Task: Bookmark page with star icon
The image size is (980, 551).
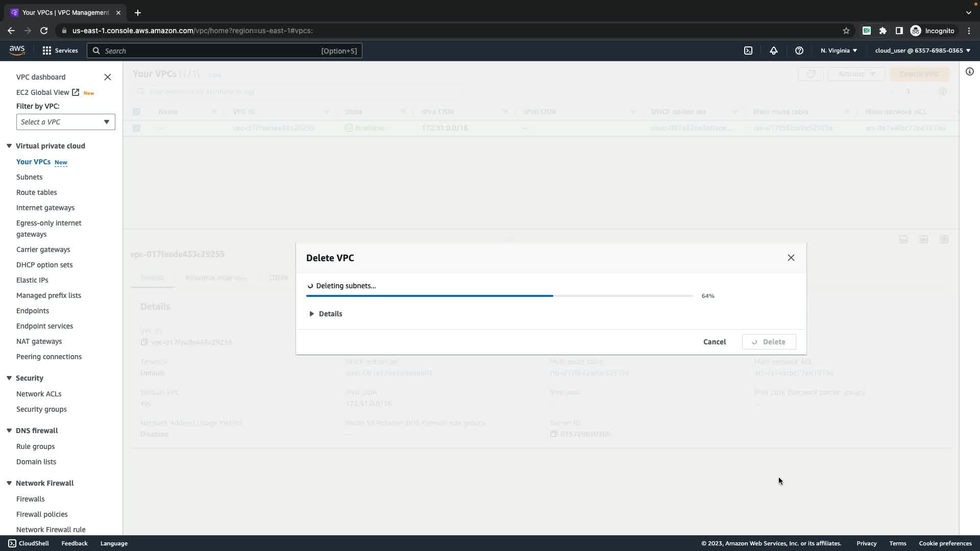Action: tap(846, 31)
